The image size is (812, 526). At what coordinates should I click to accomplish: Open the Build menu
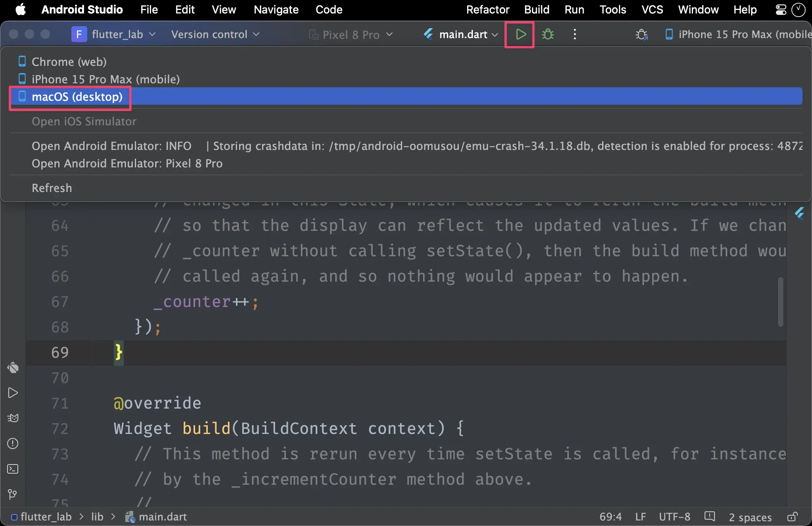click(x=536, y=10)
